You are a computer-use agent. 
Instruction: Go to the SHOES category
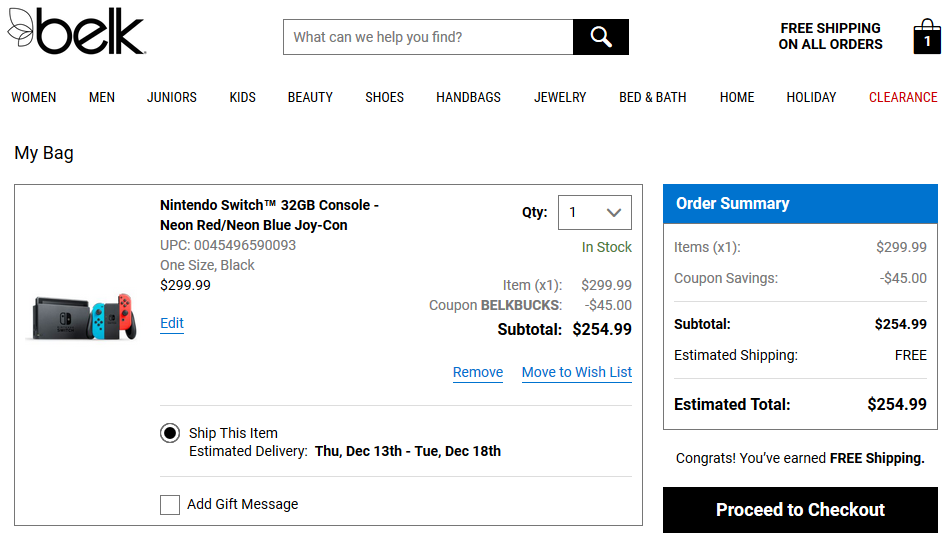pos(384,98)
